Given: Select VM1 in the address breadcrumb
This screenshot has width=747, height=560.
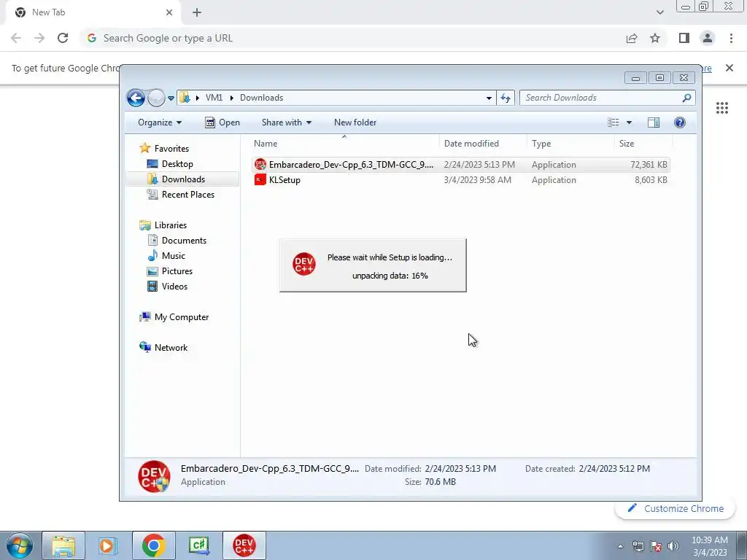Looking at the screenshot, I should [214, 98].
